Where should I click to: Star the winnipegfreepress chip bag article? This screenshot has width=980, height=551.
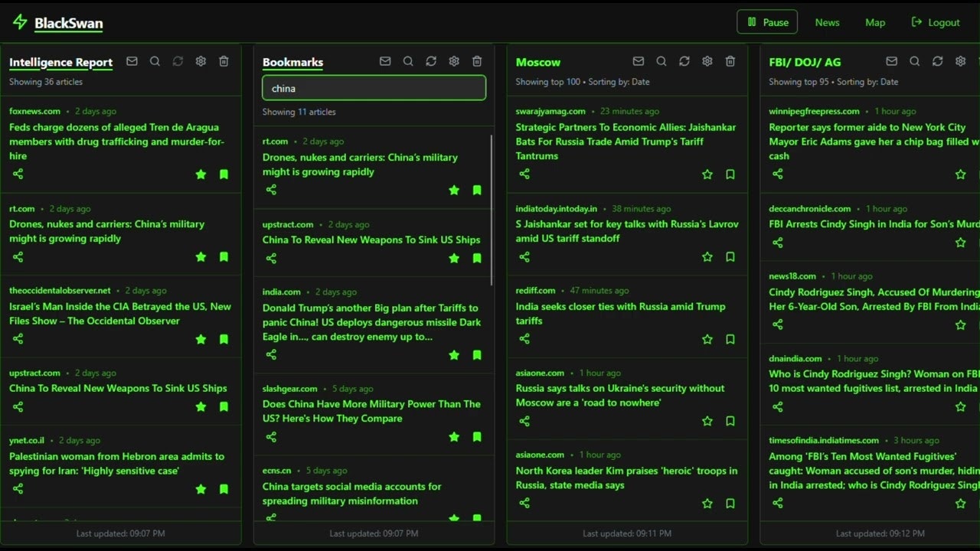[x=961, y=174]
